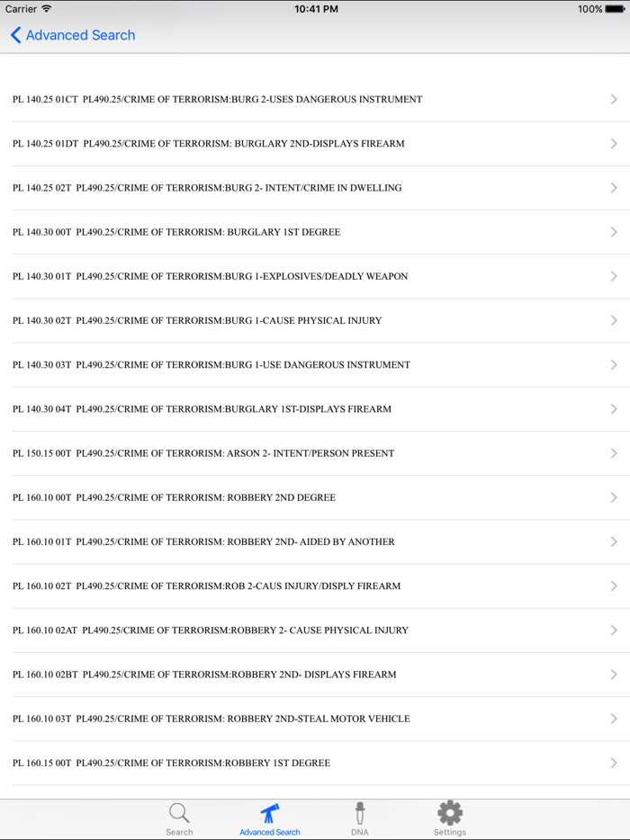Expand chevron for Arson 2 row
Viewport: 630px width, 840px height.
(613, 453)
